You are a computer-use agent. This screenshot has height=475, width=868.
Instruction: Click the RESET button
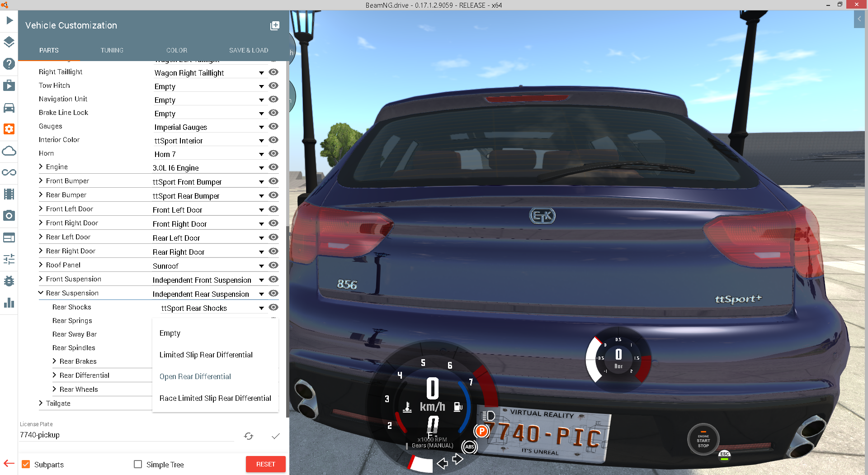(x=265, y=464)
